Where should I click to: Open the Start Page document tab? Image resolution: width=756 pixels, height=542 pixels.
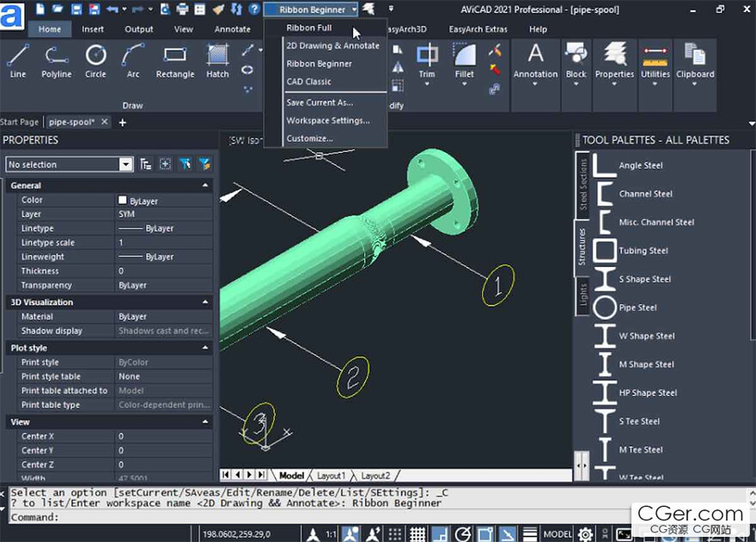click(19, 122)
